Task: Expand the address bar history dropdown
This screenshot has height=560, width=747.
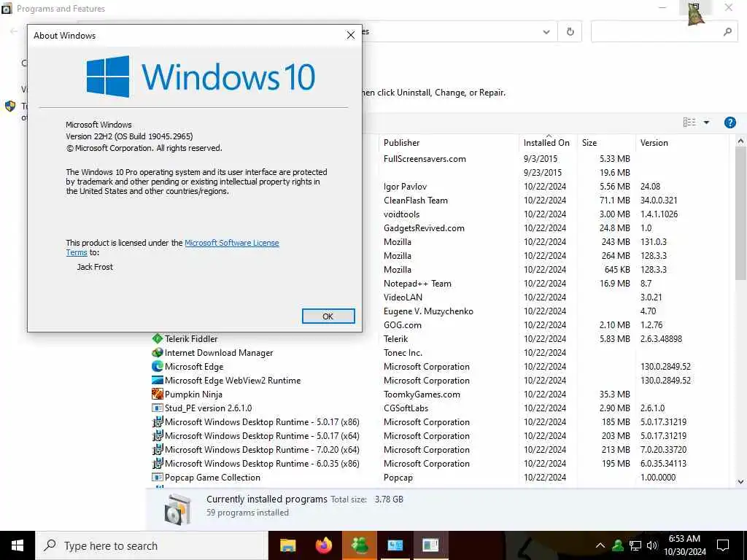Action: coord(546,32)
